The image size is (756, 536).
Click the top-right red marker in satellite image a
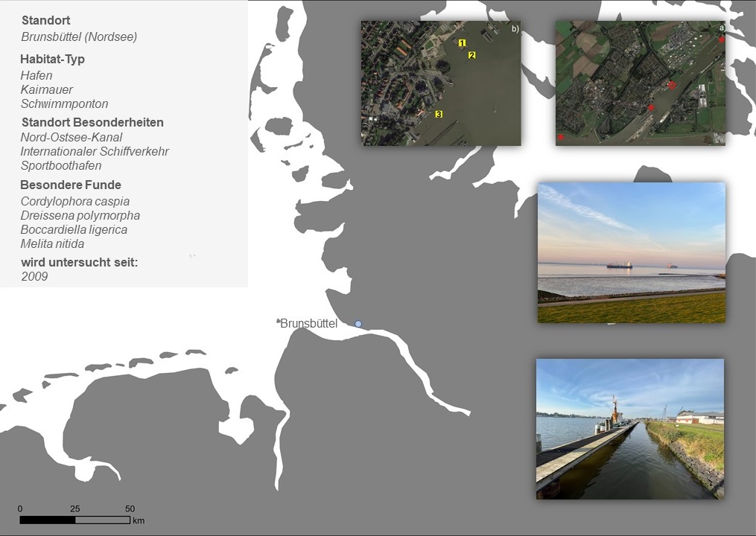coord(721,39)
